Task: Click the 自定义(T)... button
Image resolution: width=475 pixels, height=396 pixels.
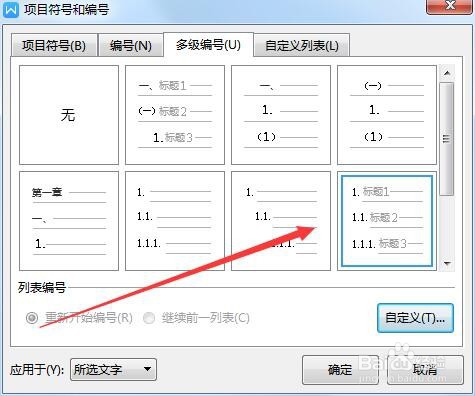Action: (415, 318)
